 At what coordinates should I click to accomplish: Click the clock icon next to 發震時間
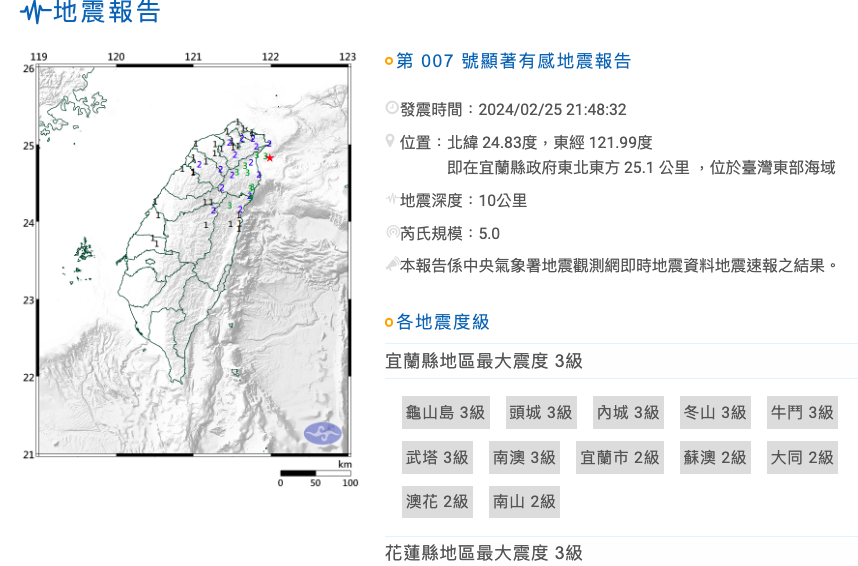(392, 108)
